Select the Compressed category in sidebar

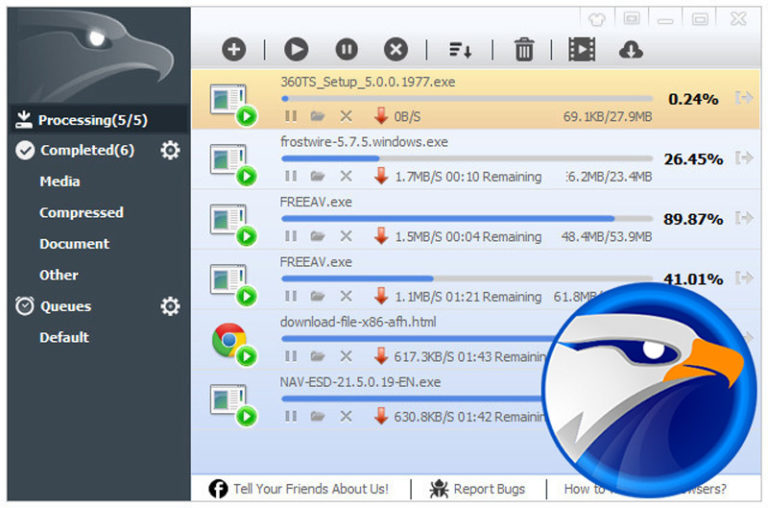coord(81,212)
